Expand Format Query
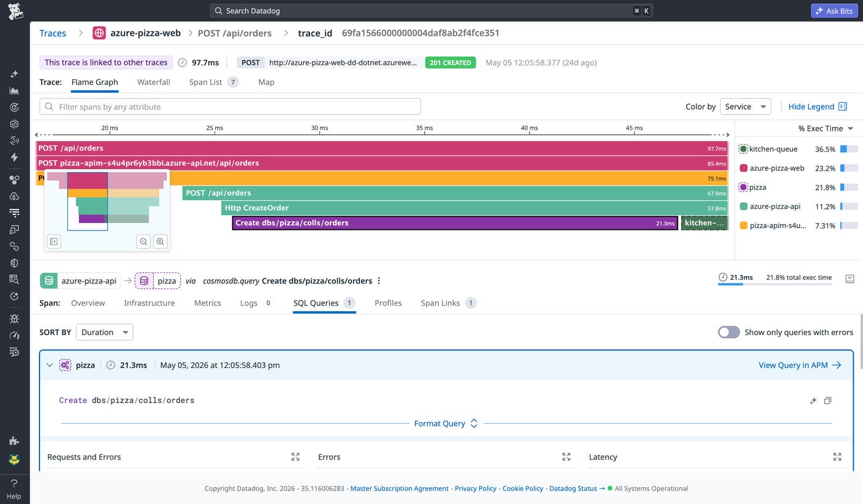863x504 pixels. pyautogui.click(x=446, y=423)
